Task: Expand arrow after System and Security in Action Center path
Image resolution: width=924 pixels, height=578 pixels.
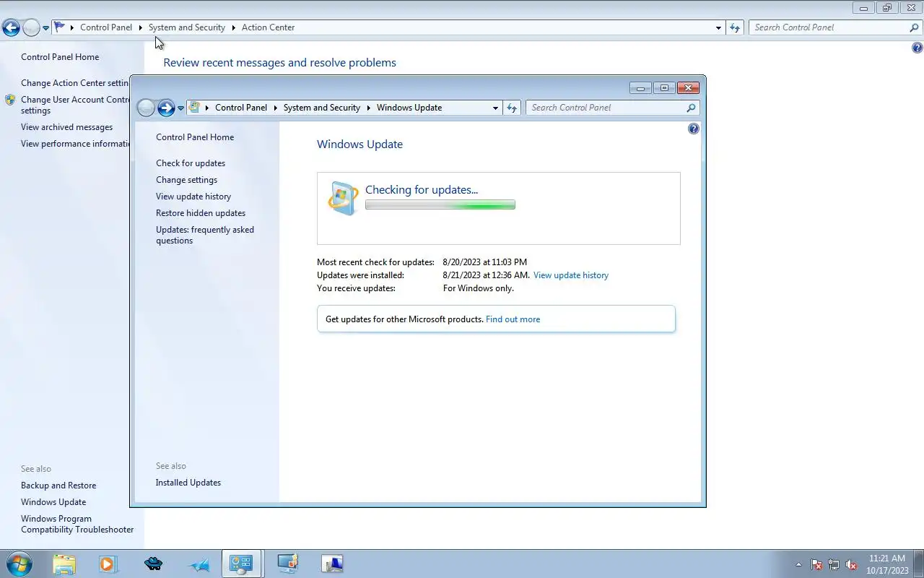Action: (x=233, y=27)
